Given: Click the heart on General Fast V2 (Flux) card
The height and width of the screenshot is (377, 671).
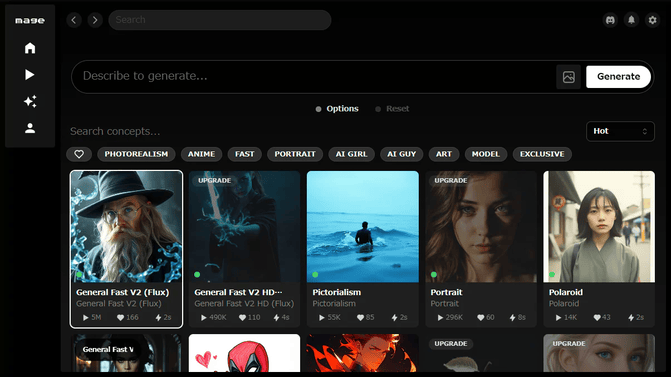Looking at the screenshot, I should (x=121, y=318).
